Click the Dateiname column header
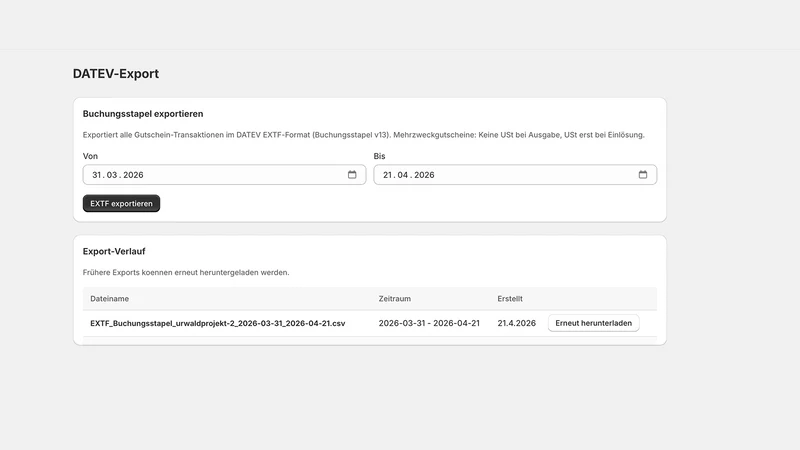Screen dimensions: 800x450 110,299
